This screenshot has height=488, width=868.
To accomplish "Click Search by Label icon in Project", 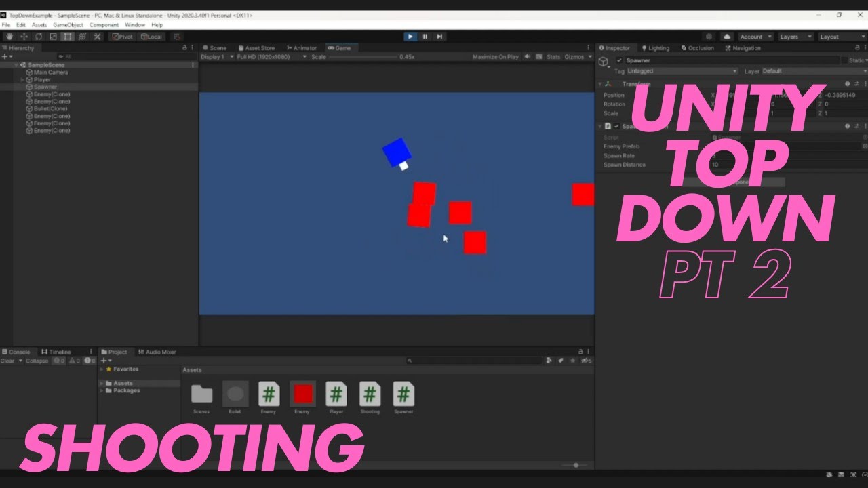I will click(561, 361).
